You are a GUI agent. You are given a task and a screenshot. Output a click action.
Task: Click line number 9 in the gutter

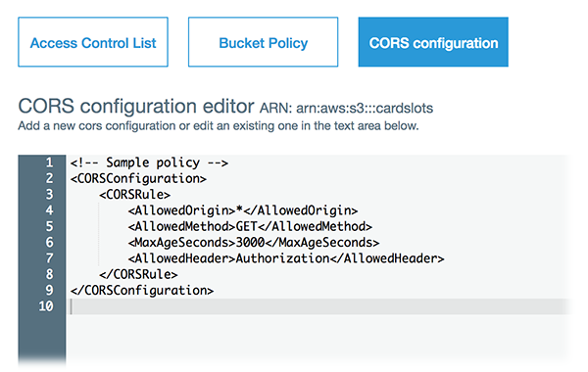tap(49, 290)
